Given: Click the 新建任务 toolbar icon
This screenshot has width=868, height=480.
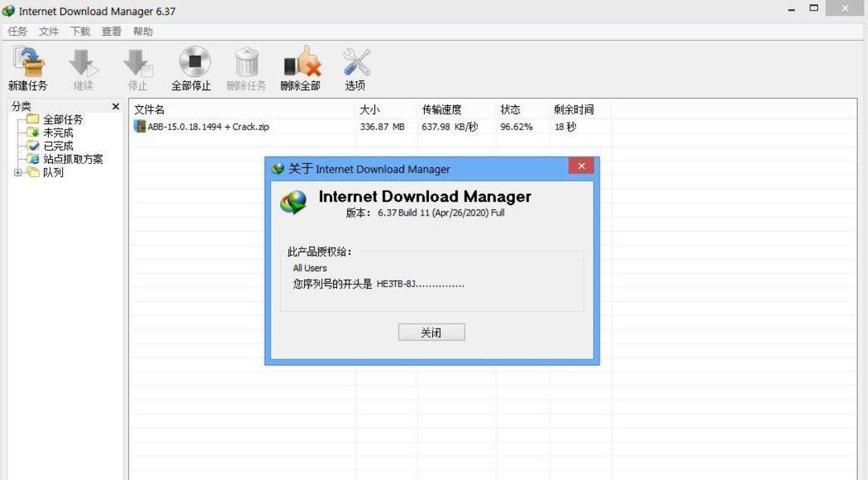Looking at the screenshot, I should (x=28, y=62).
